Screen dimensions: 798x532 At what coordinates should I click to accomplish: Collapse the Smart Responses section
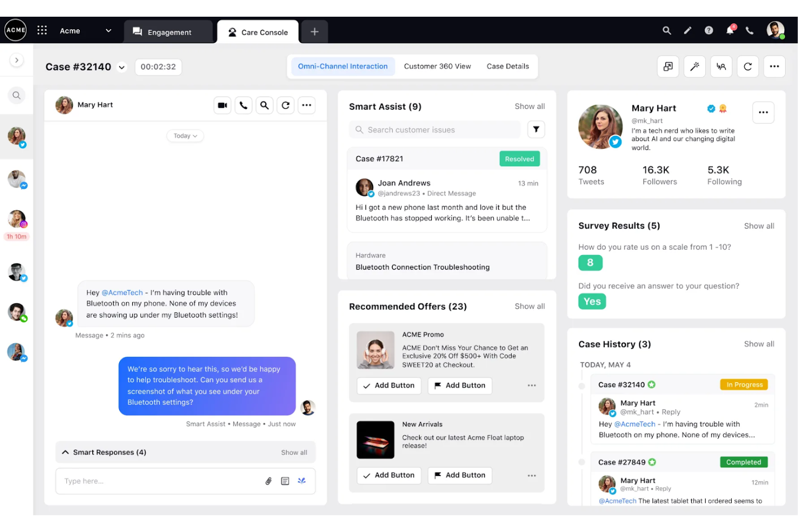(65, 452)
